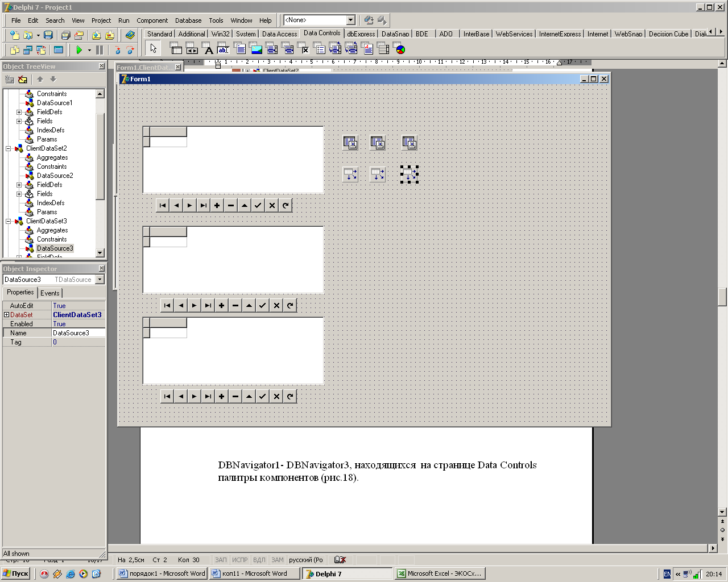Switch to the Data Access palette tab
This screenshot has height=582, width=728.
279,34
